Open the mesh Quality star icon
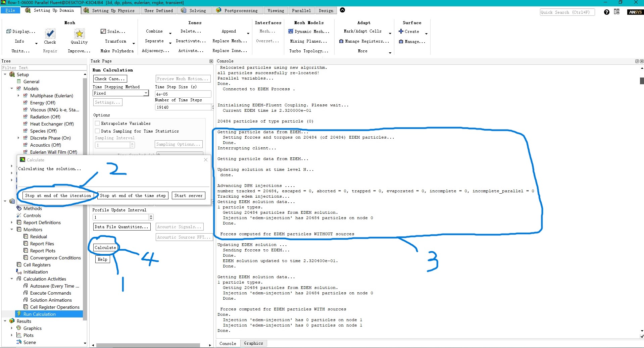Screen dimensions: 644x348 [79, 33]
